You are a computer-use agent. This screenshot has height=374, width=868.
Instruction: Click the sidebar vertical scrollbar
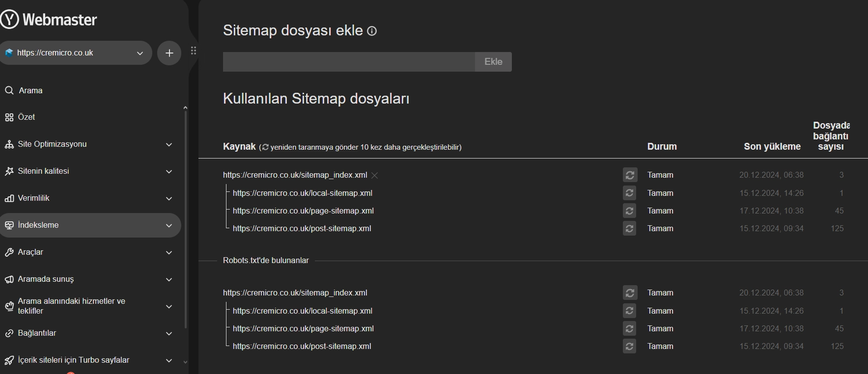coord(185,220)
